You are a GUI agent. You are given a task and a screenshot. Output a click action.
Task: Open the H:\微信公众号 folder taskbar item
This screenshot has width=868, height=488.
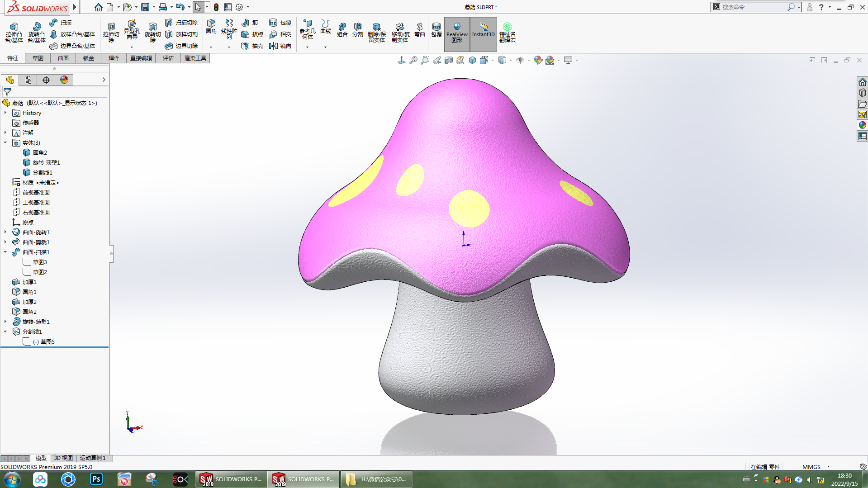coord(376,479)
